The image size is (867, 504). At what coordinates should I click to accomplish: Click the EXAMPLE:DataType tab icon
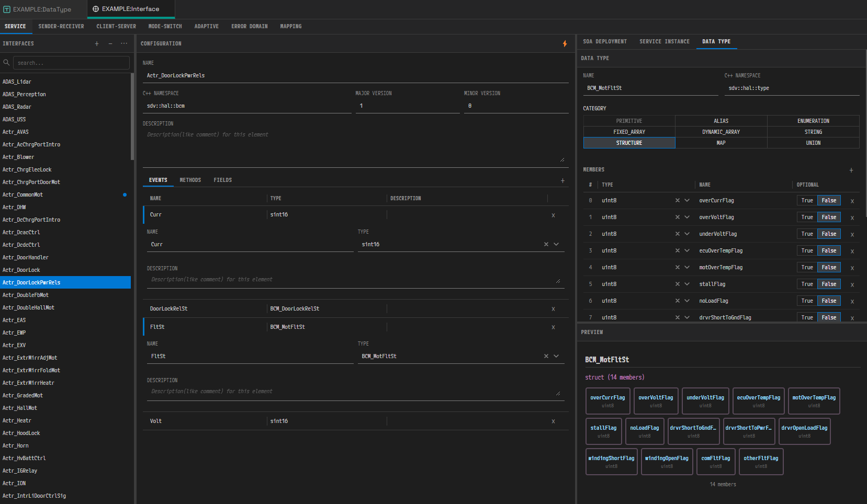(x=7, y=9)
